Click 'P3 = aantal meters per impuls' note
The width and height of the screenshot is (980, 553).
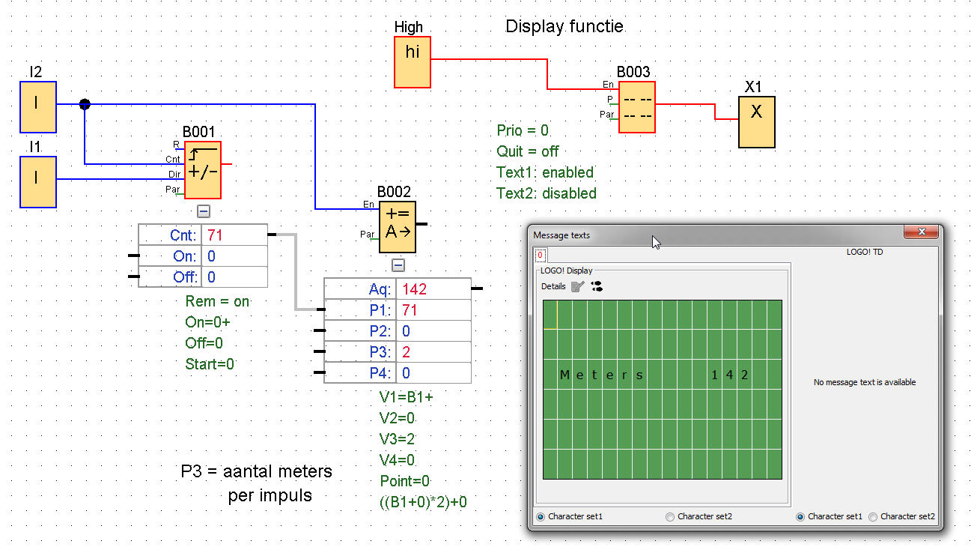257,483
